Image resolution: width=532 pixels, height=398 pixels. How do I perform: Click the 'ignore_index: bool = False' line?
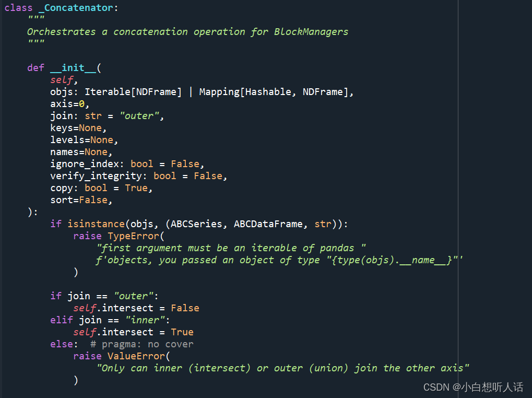coord(127,164)
